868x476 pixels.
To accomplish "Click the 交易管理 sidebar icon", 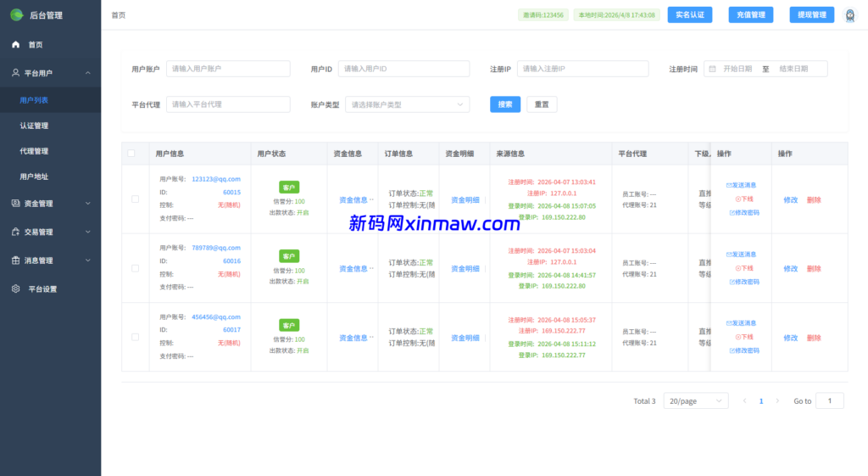I will (15, 232).
